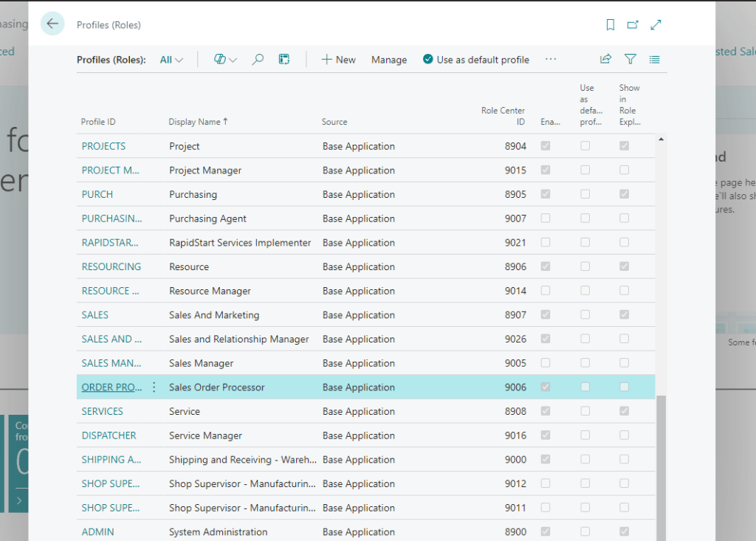Click the bookmark icon in header

[x=610, y=25]
